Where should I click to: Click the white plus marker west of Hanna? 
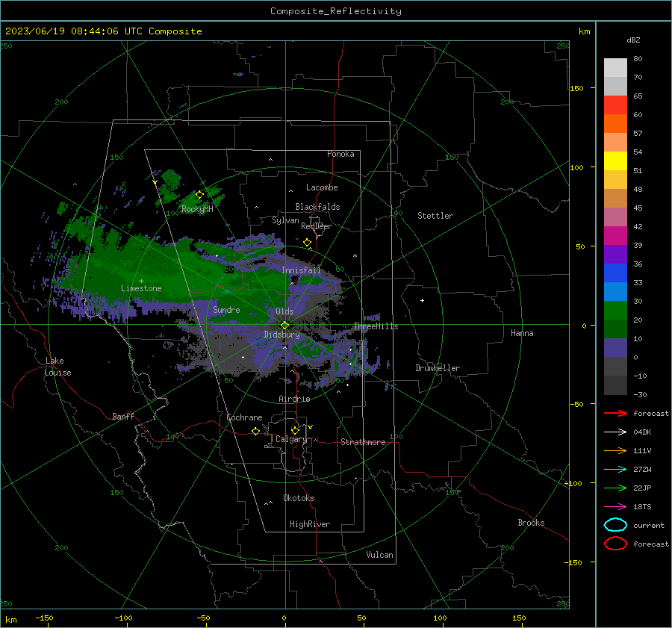click(x=422, y=300)
